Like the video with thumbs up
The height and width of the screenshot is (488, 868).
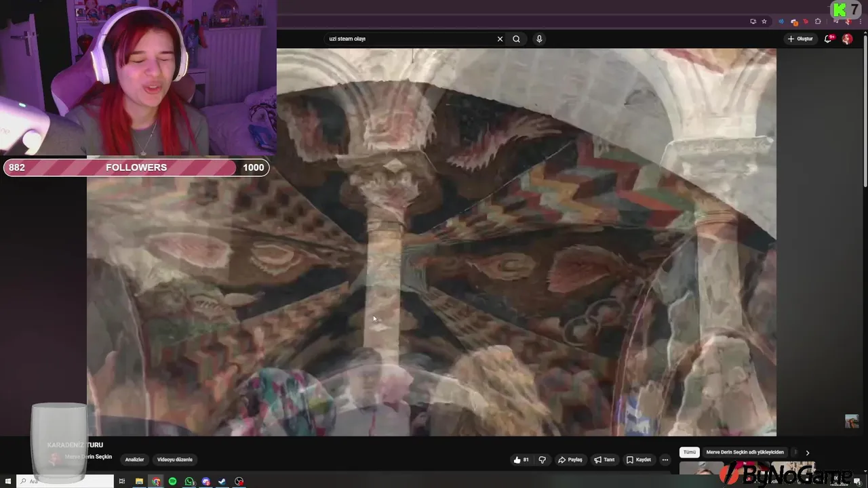click(x=521, y=460)
